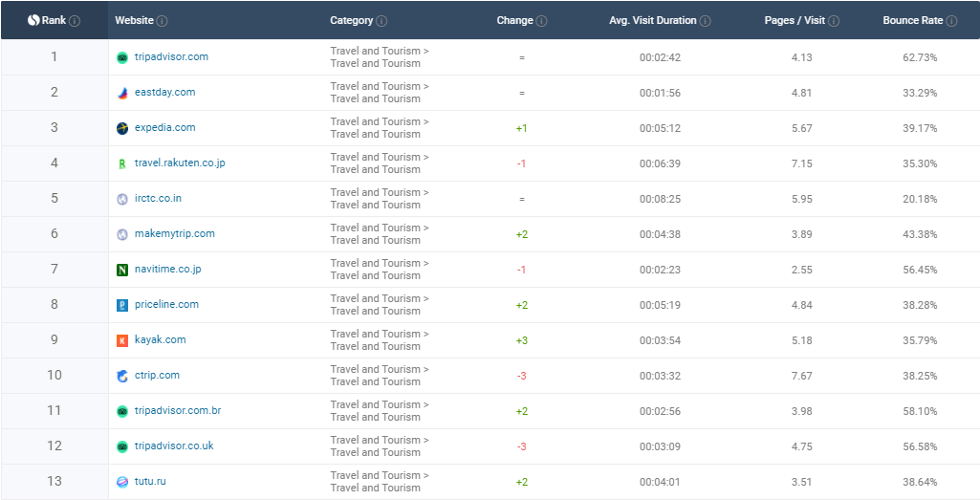This screenshot has width=980, height=500.
Task: Click the Bounce Rate column header
Action: coord(913,21)
